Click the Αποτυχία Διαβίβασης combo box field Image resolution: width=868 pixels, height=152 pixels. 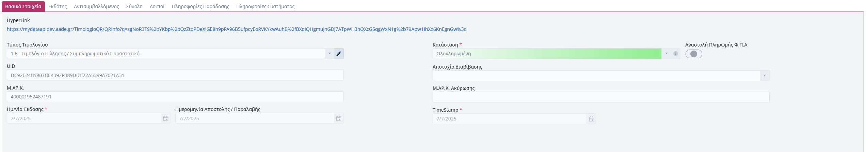coord(596,76)
